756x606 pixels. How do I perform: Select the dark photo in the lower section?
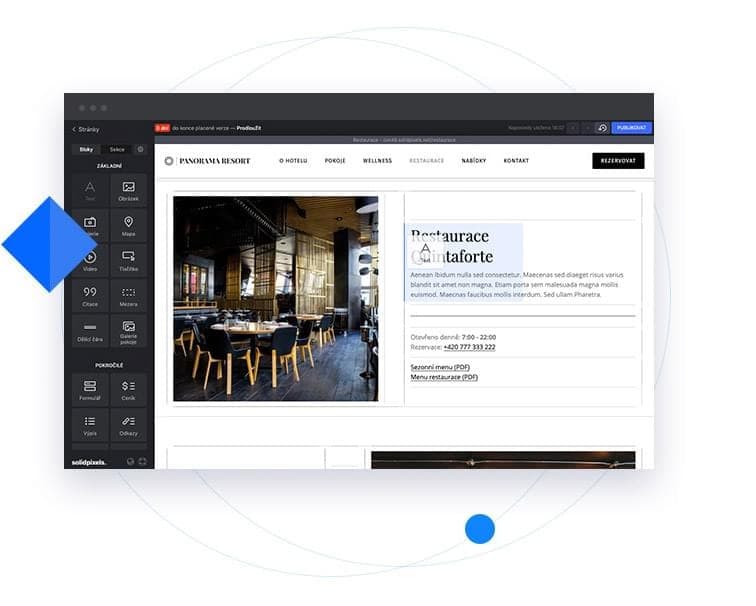tap(503, 460)
